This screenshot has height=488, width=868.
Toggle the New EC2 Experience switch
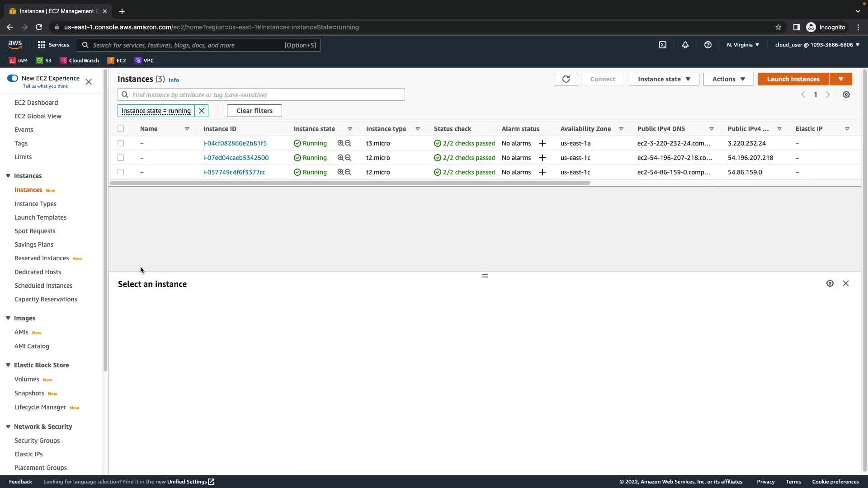pos(13,78)
